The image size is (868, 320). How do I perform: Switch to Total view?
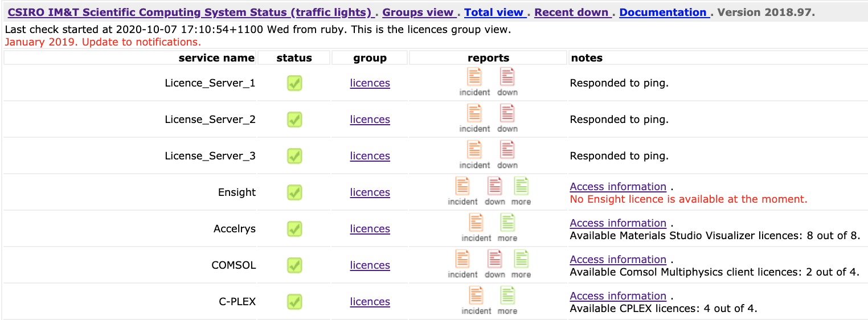pos(495,12)
